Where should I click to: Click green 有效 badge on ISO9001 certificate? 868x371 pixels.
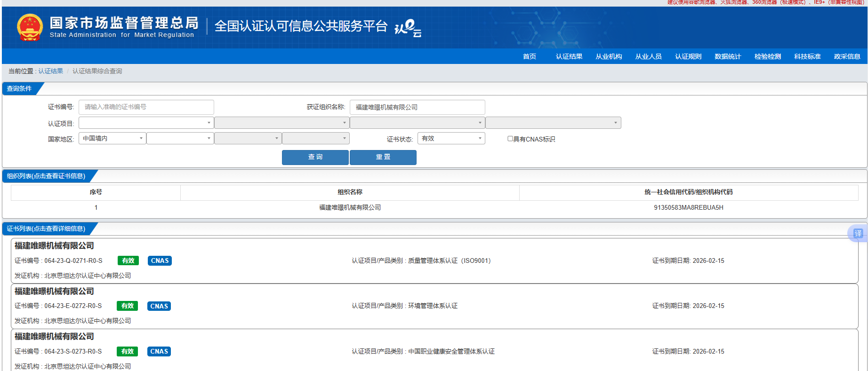click(128, 261)
